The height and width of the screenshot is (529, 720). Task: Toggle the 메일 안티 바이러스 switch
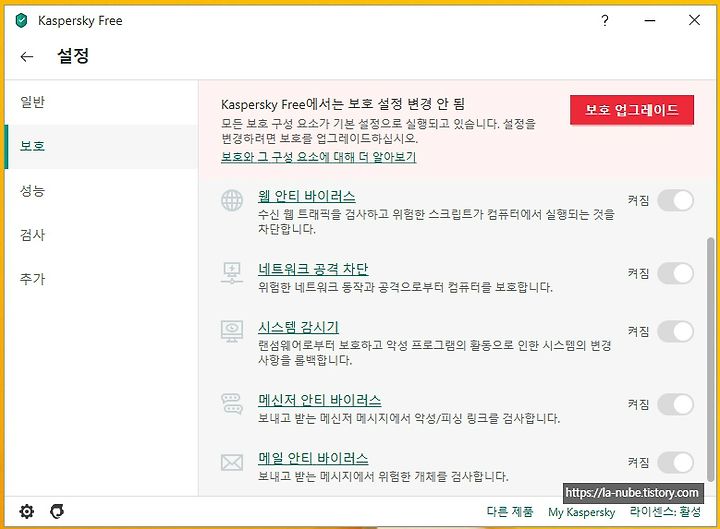click(675, 462)
